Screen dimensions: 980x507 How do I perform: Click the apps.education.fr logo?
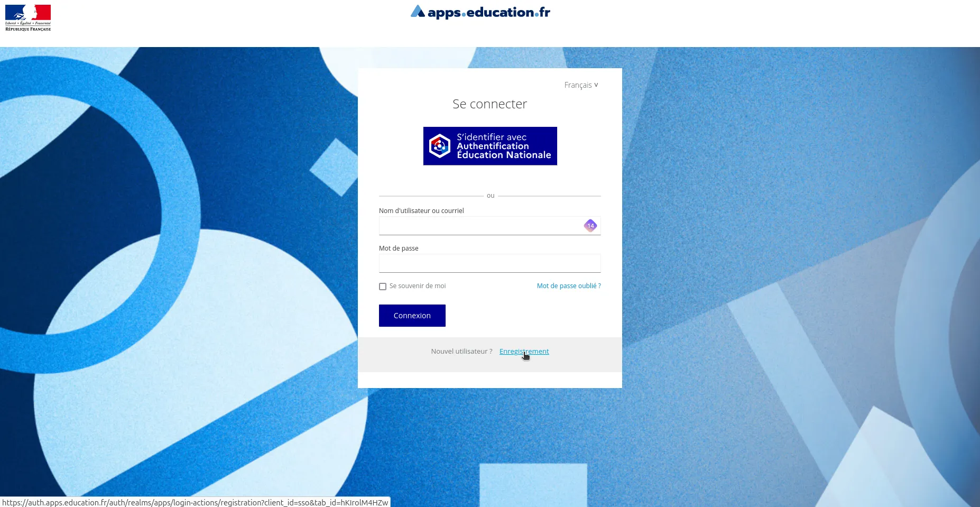coord(480,12)
